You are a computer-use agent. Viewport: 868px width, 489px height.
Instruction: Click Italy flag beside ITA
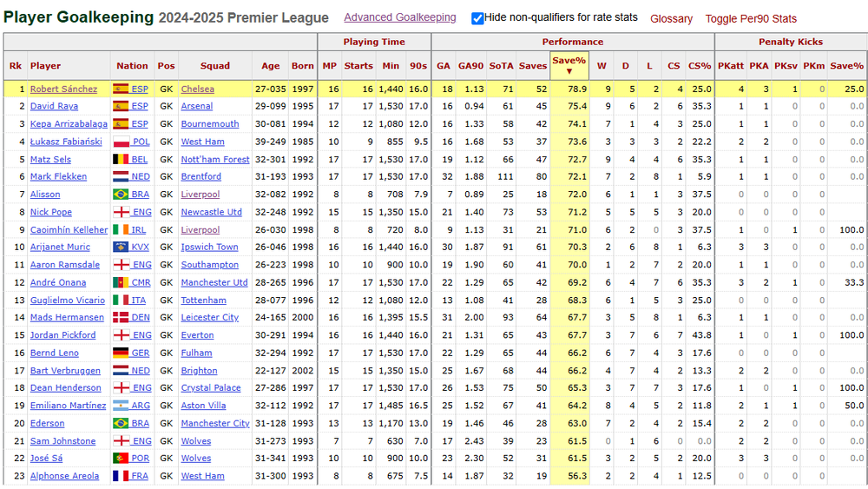tap(121, 301)
